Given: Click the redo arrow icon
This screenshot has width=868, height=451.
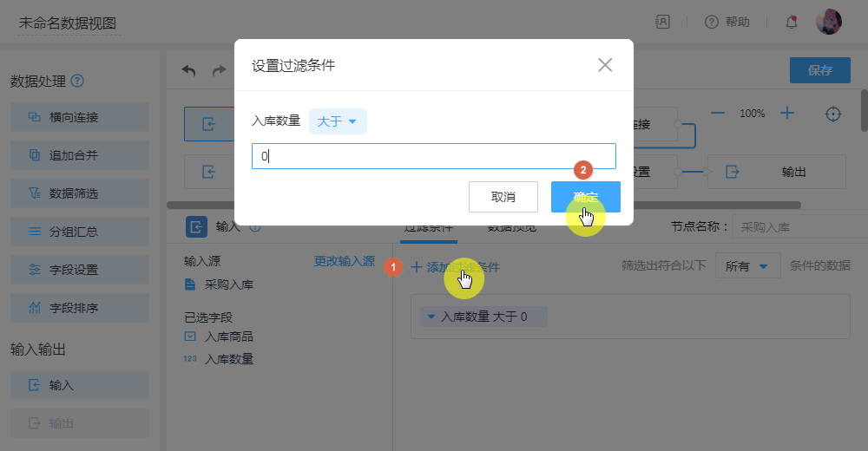Looking at the screenshot, I should 219,71.
